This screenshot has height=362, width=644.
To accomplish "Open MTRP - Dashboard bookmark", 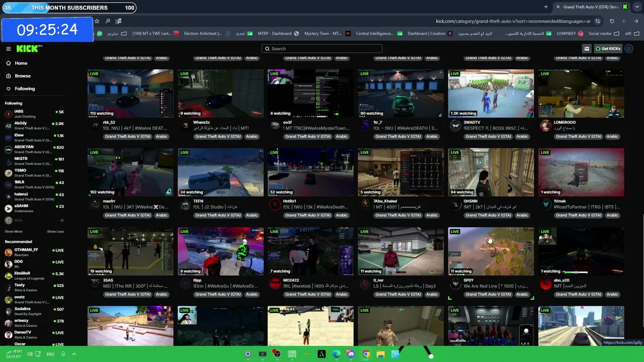I will [279, 34].
